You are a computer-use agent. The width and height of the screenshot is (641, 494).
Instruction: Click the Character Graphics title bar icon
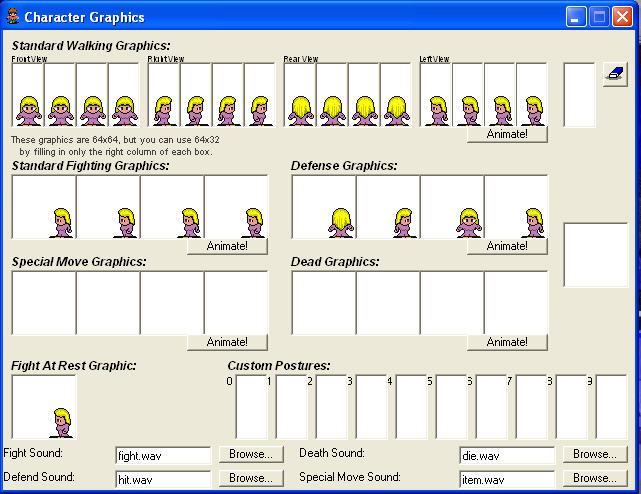pyautogui.click(x=12, y=17)
